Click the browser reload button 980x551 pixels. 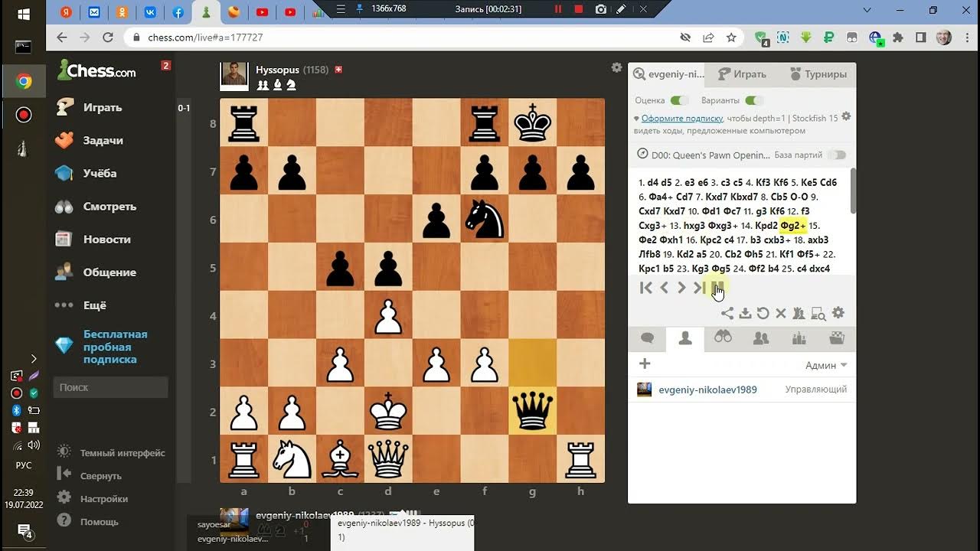point(109,37)
